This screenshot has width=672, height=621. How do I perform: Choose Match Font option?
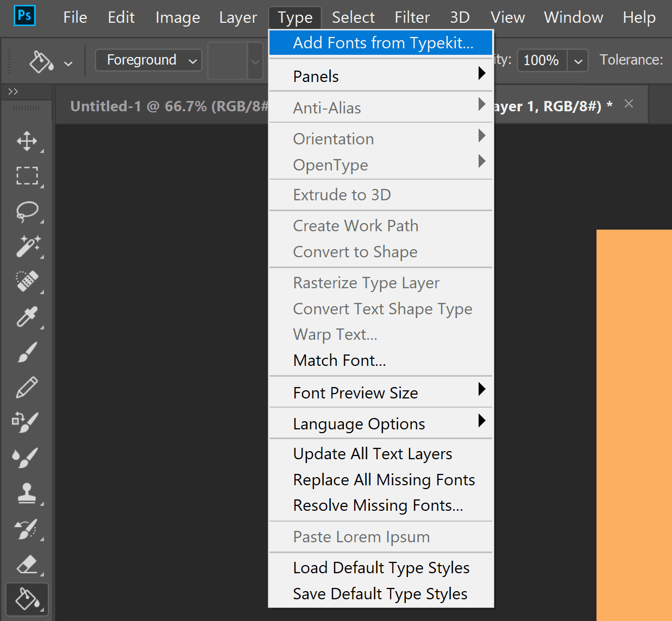click(x=381, y=360)
